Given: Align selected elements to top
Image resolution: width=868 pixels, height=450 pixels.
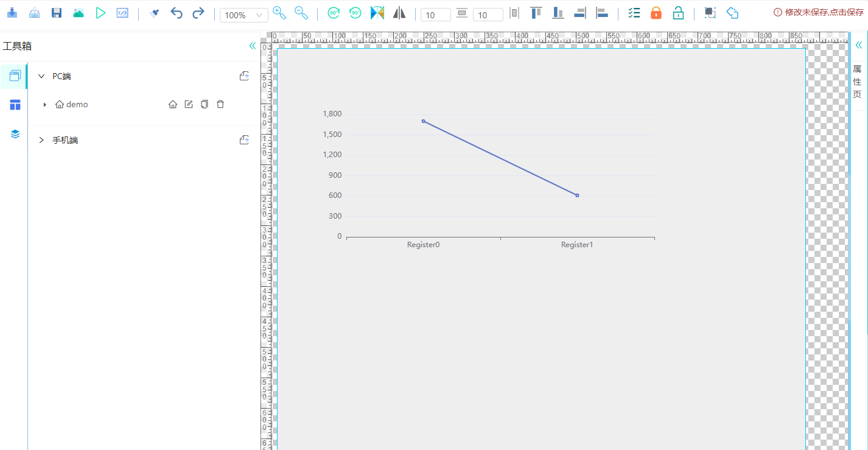Looking at the screenshot, I should point(536,13).
